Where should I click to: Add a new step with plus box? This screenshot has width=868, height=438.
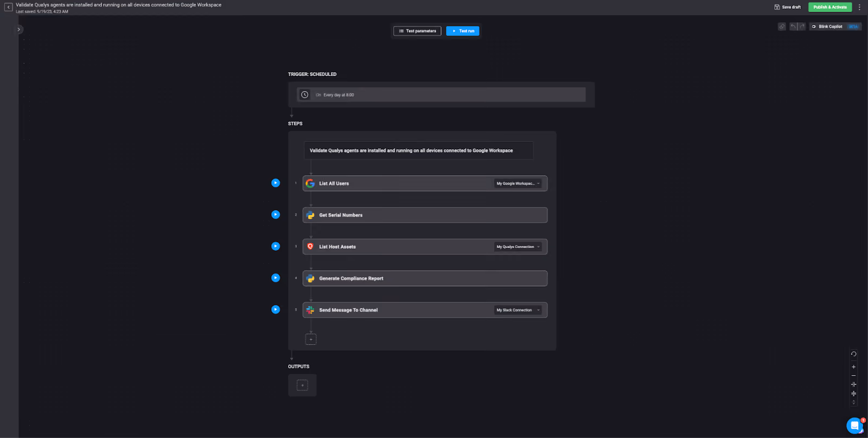coord(311,339)
